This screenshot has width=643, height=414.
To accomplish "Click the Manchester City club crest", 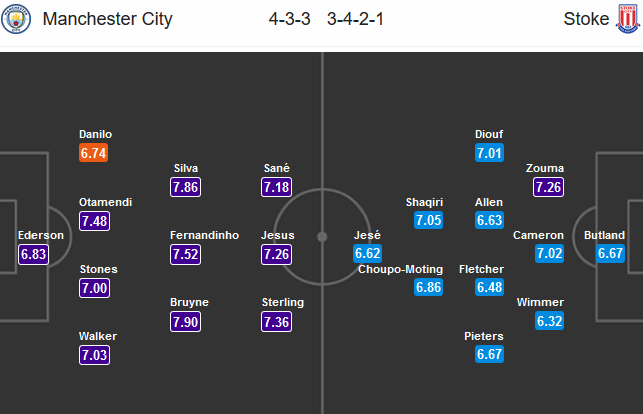I will 16,19.
